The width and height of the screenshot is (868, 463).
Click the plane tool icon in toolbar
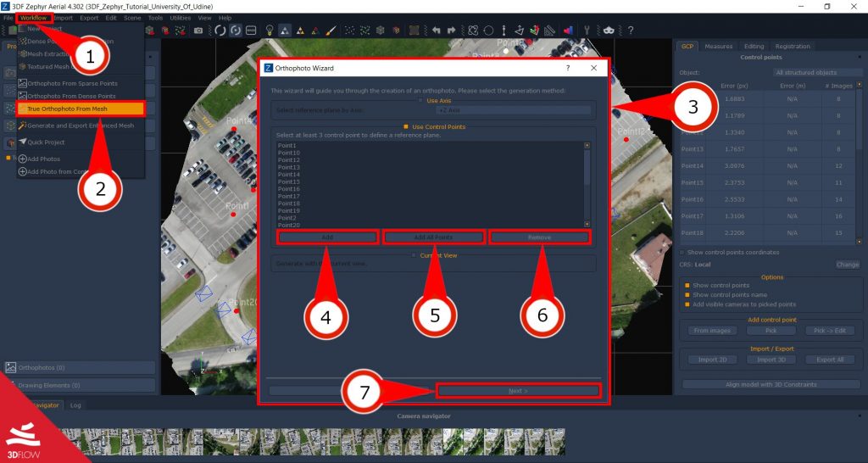520,31
